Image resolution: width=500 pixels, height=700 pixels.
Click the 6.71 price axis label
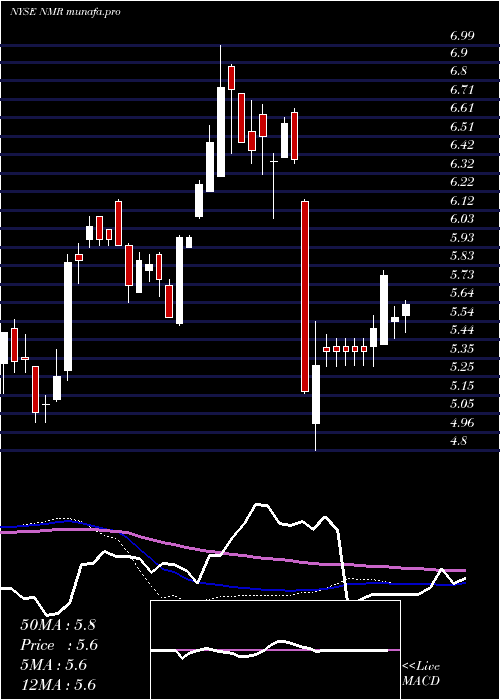462,90
